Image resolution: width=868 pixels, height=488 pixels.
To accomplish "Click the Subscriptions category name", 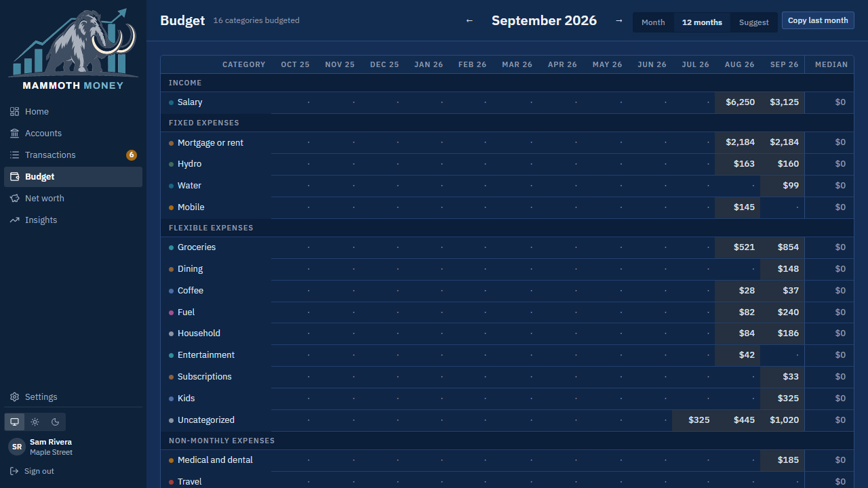I will click(205, 377).
